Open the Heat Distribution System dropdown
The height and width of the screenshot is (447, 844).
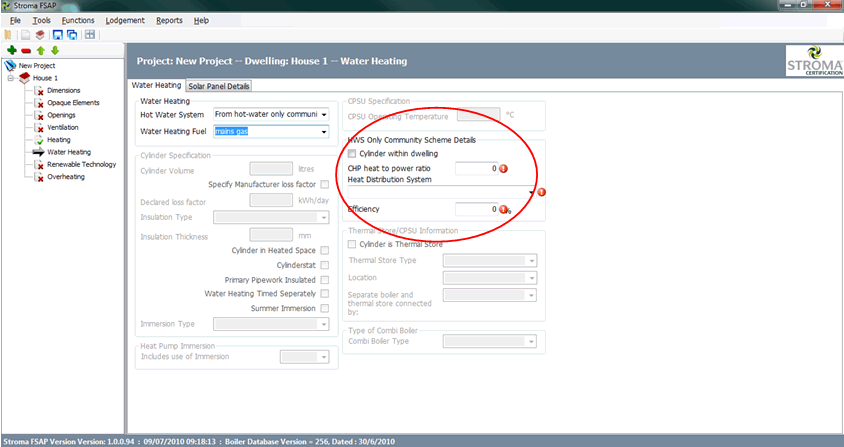tap(442, 192)
